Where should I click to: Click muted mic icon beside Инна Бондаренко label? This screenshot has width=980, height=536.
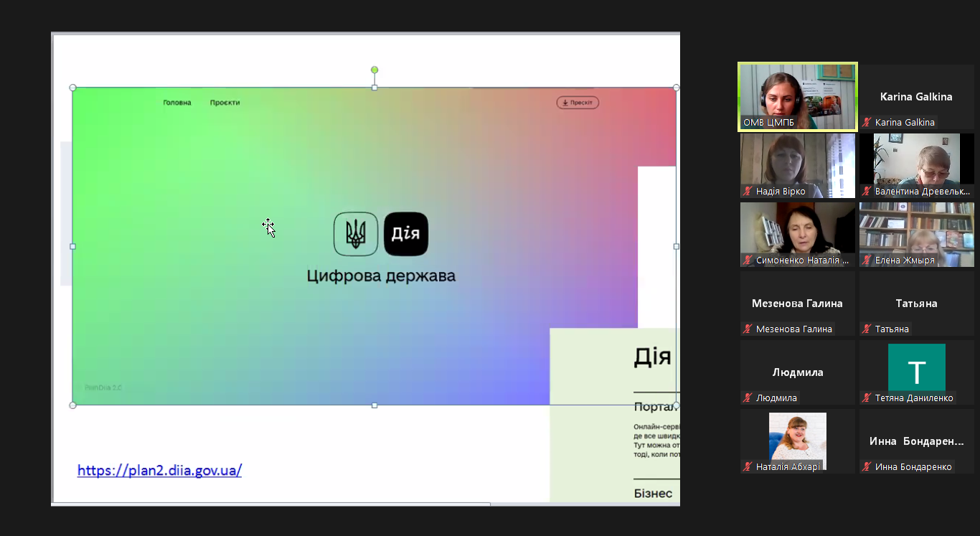click(x=867, y=467)
